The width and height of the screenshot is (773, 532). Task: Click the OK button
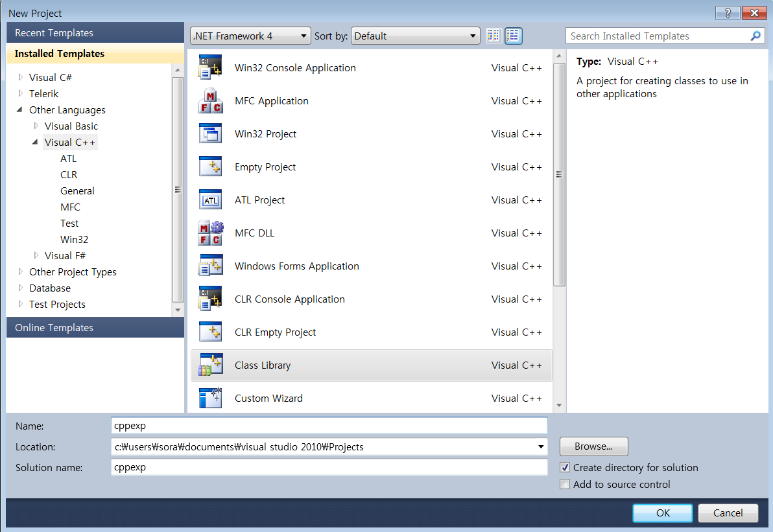click(x=663, y=513)
